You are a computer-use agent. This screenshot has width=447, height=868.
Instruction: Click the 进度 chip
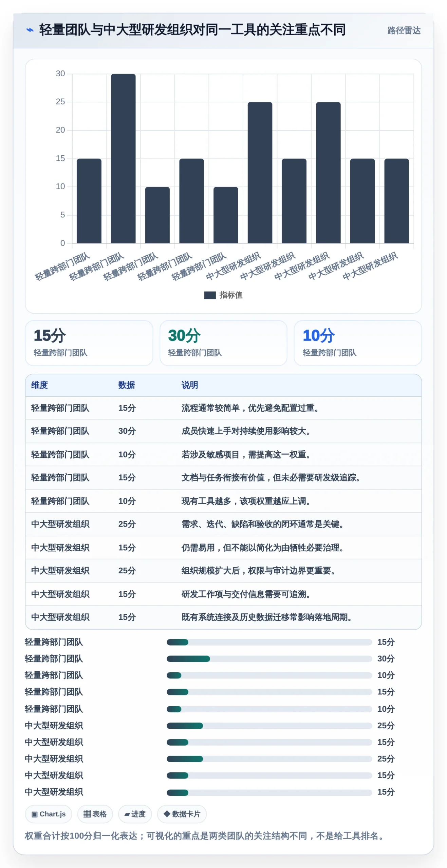(135, 814)
